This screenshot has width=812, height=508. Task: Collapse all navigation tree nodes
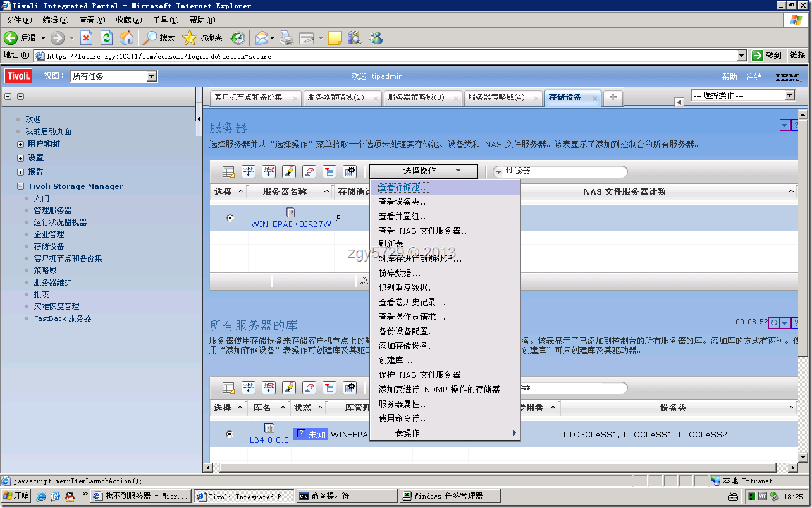coord(20,97)
